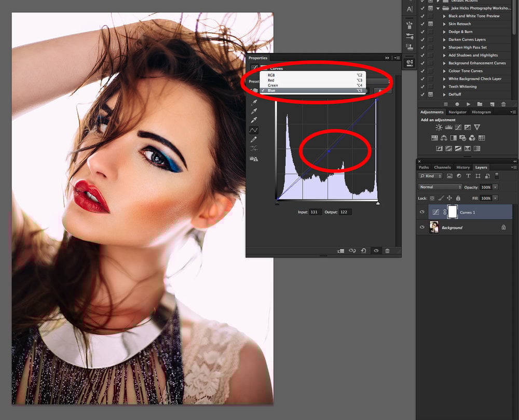The width and height of the screenshot is (519, 420).
Task: Switch to the Channels tab
Action: click(x=442, y=167)
